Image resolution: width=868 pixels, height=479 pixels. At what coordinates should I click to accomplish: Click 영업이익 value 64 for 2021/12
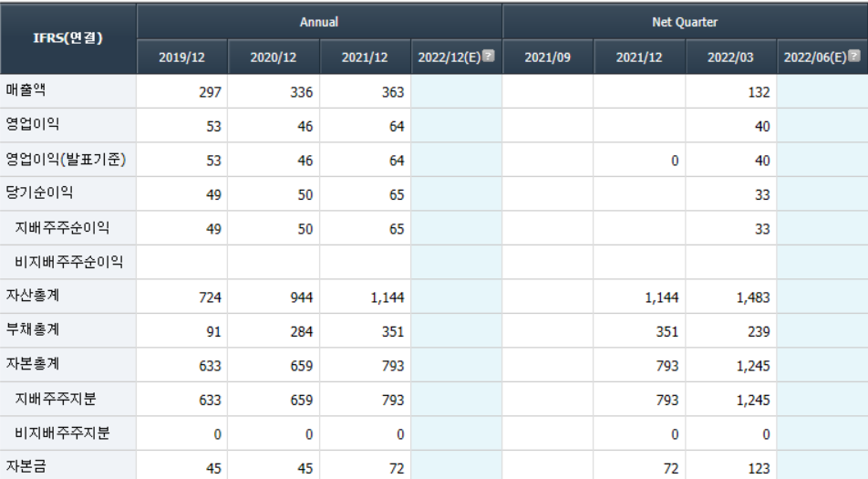397,126
